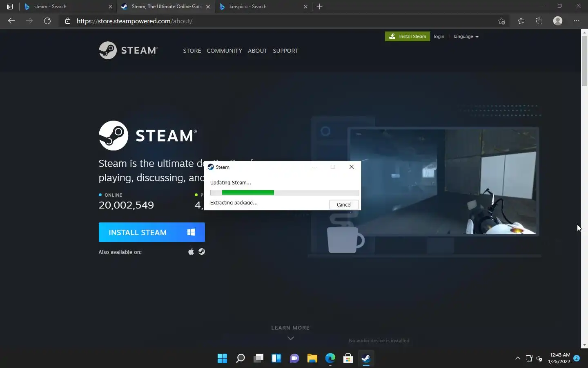The image size is (588, 368).
Task: Open the tab actions menu icon at far left
Action: [x=10, y=7]
